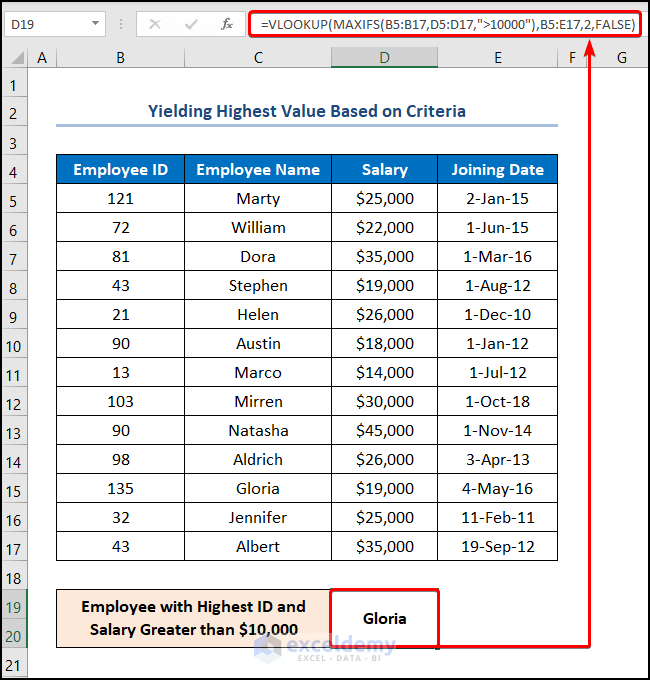Screen dimensions: 650x680
Task: Select the joining date '3-Apr-13'
Action: coord(498,460)
